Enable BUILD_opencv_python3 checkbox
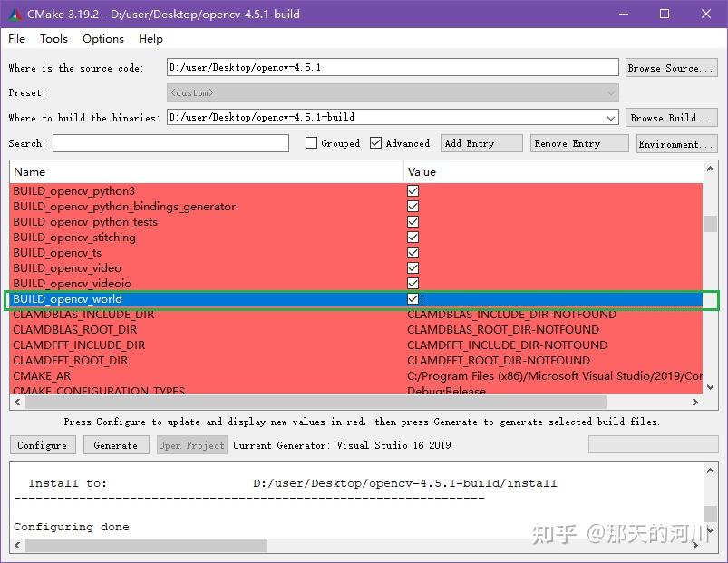 [413, 190]
